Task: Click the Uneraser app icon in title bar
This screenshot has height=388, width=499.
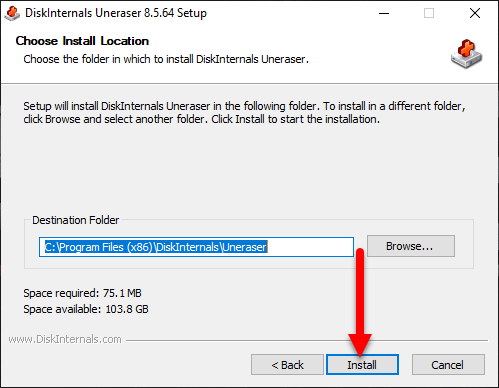Action: click(x=12, y=13)
